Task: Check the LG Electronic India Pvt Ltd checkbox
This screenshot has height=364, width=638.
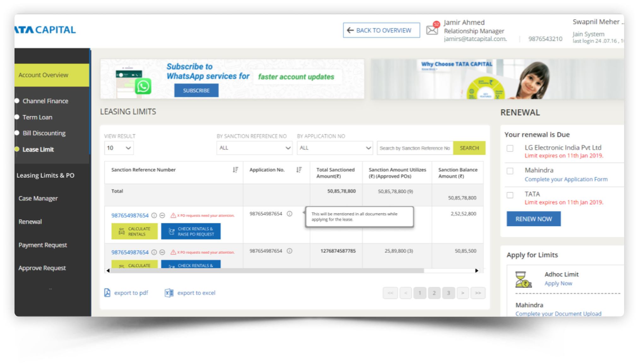Action: (x=510, y=148)
